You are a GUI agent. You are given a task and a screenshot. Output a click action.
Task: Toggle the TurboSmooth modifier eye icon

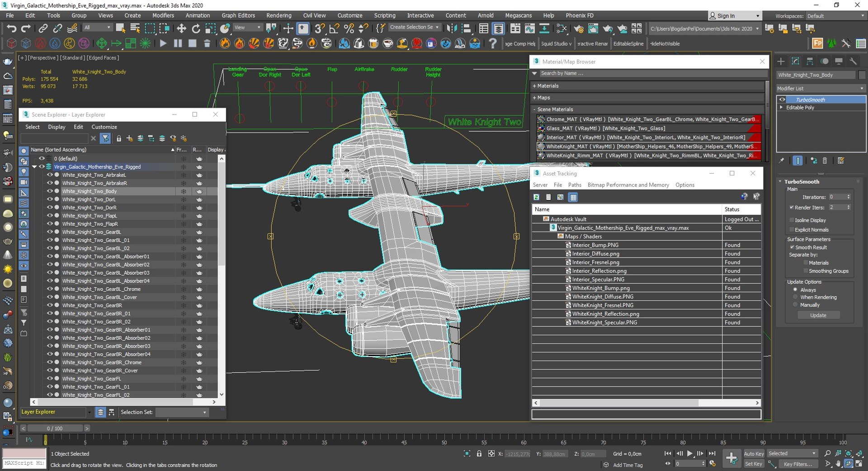(782, 100)
